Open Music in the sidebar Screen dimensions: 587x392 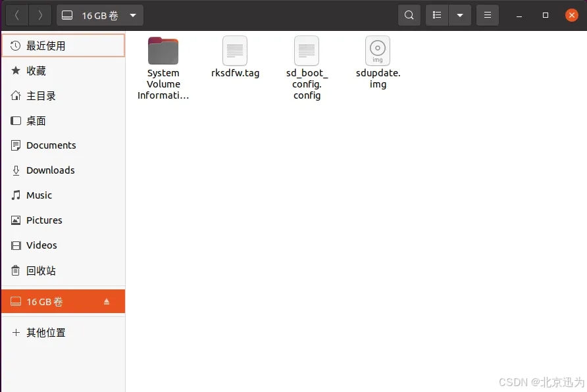63,195
